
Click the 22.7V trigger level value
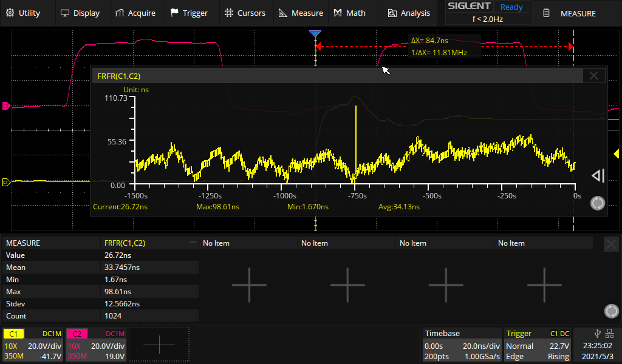[559, 346]
